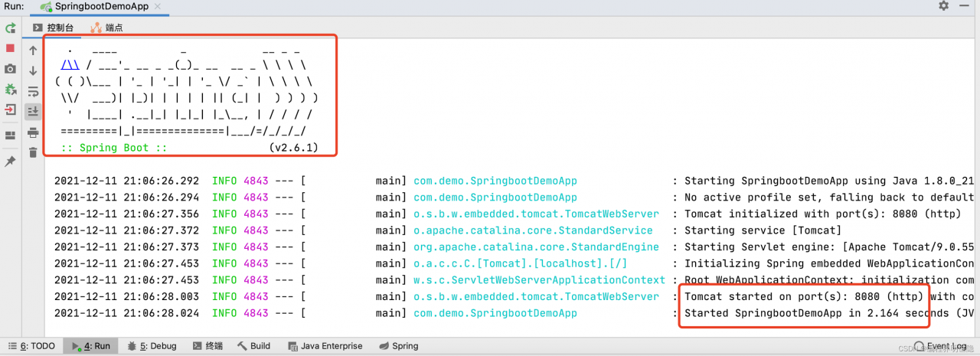Click 'o.a.c.c.C.[Tomcat].[localhost].[/]' logger name
This screenshot has height=356, width=980.
point(521,263)
